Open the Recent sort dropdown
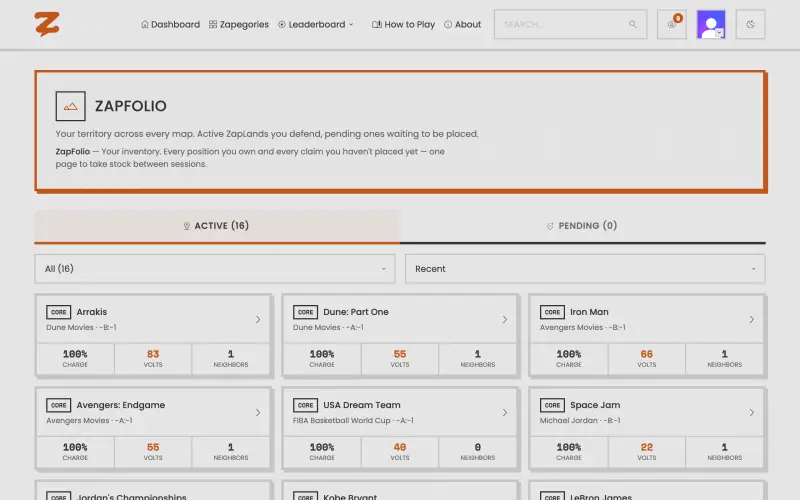This screenshot has width=800, height=500. tap(585, 269)
